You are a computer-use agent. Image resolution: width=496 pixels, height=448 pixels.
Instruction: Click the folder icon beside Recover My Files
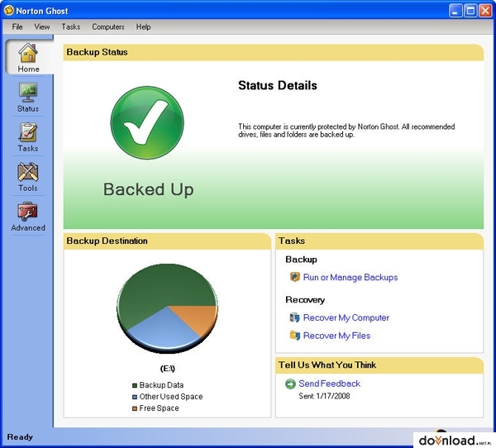coord(295,335)
